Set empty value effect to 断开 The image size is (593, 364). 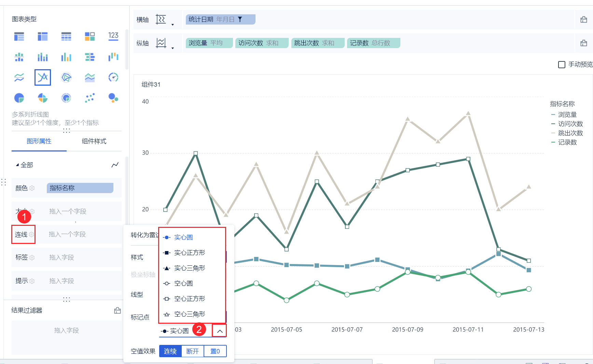click(x=192, y=351)
